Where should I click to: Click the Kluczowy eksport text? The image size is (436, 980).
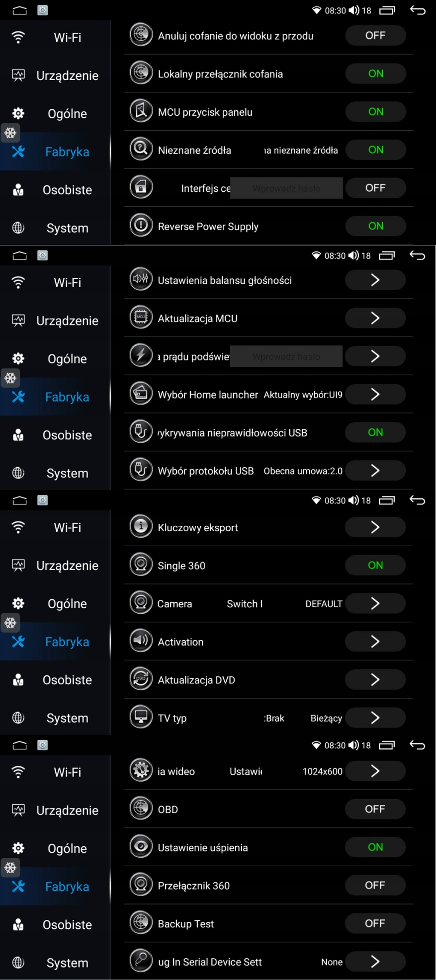coord(198,528)
